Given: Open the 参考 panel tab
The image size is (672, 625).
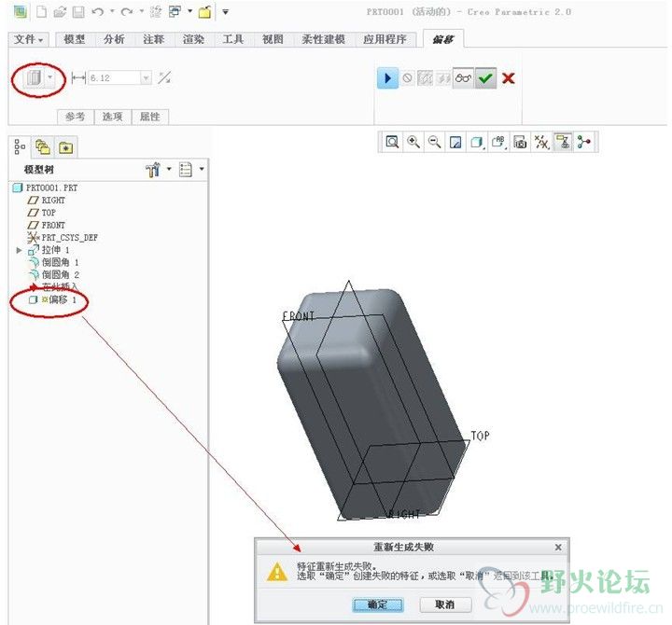Looking at the screenshot, I should click(x=75, y=117).
